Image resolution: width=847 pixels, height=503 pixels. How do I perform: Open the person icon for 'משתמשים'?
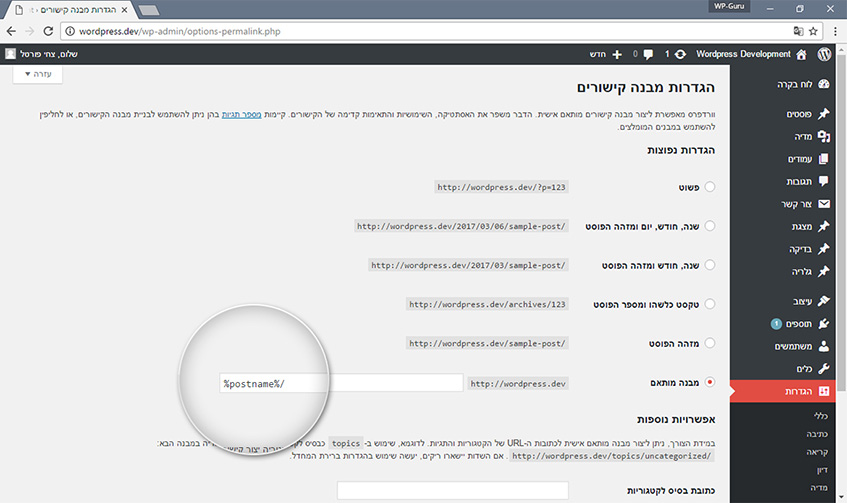point(824,346)
